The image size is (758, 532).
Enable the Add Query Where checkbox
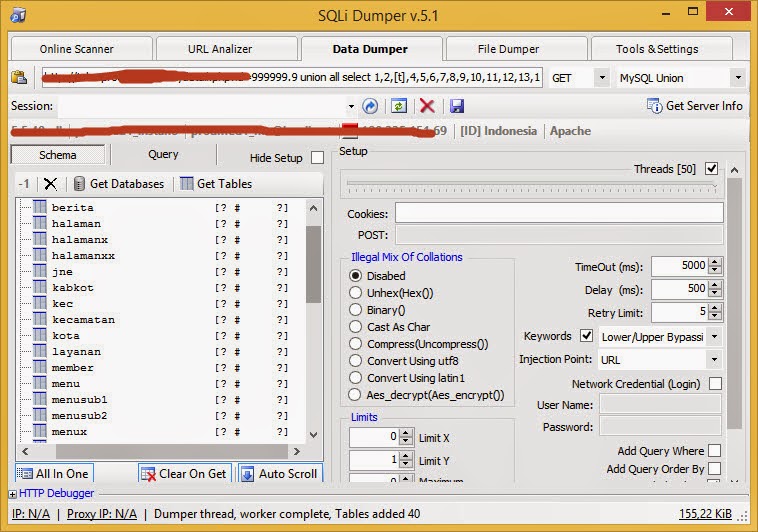click(x=714, y=451)
